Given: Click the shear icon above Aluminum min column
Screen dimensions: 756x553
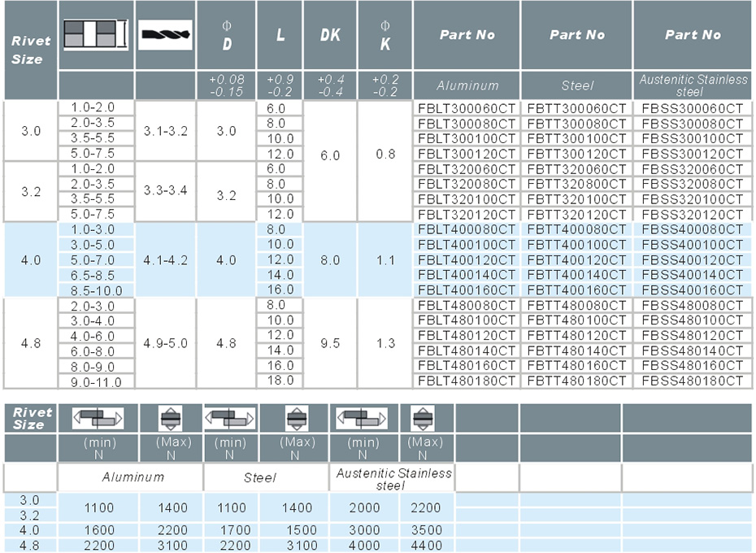Looking at the screenshot, I should [x=98, y=418].
